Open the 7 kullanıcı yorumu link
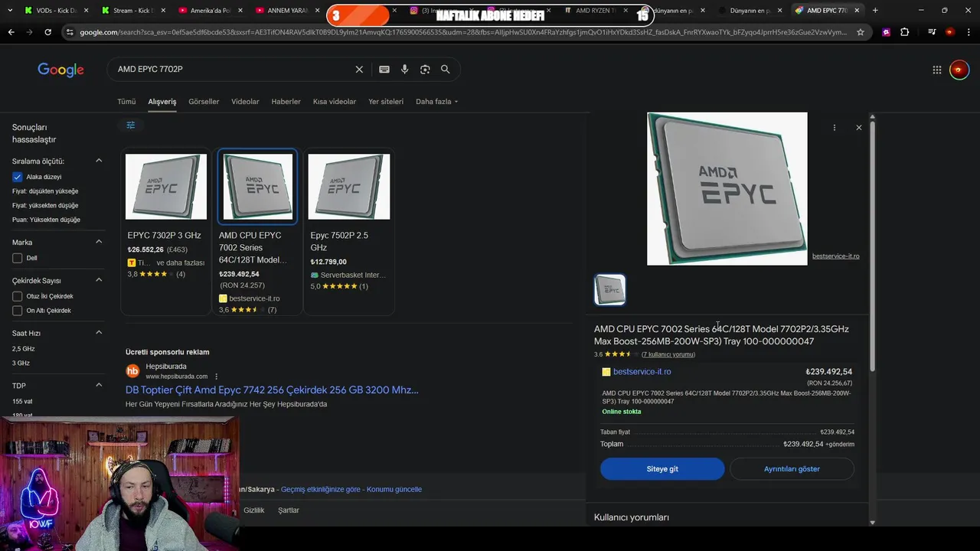Image resolution: width=980 pixels, height=551 pixels. pos(668,354)
